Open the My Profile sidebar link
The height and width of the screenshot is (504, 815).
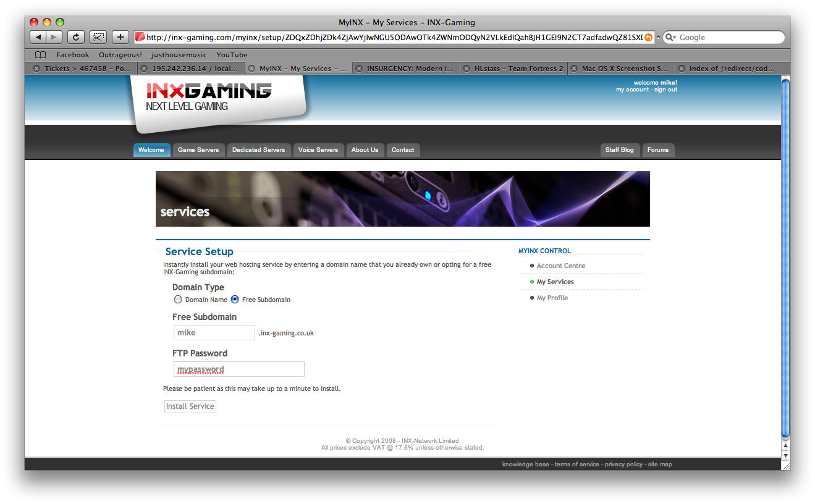pos(552,298)
